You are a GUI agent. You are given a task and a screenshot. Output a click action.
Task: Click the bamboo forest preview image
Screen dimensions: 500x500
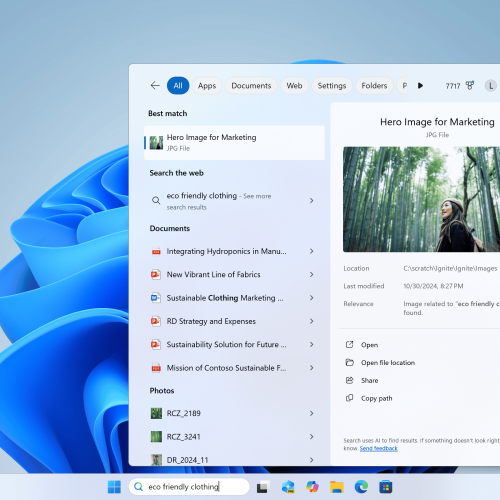pos(421,199)
